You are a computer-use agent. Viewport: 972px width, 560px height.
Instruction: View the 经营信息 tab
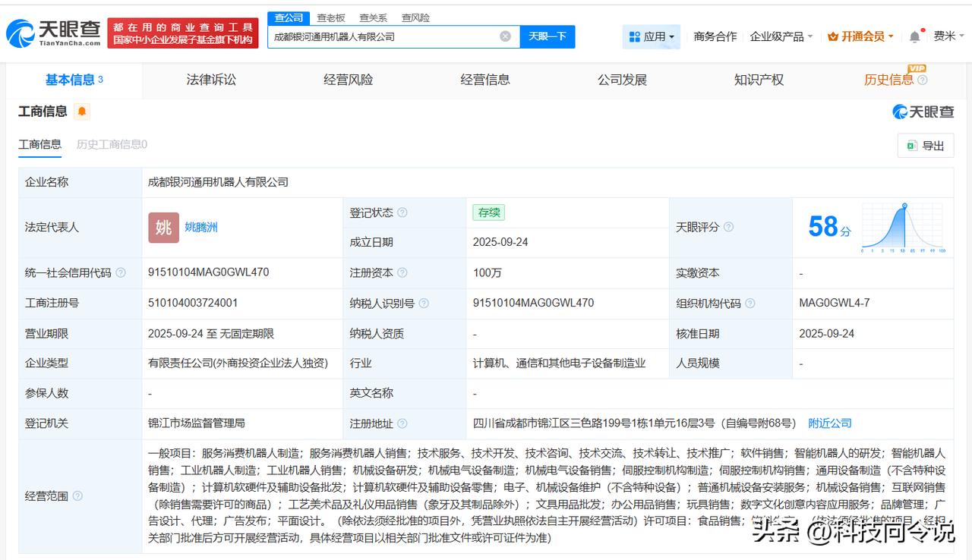(485, 80)
